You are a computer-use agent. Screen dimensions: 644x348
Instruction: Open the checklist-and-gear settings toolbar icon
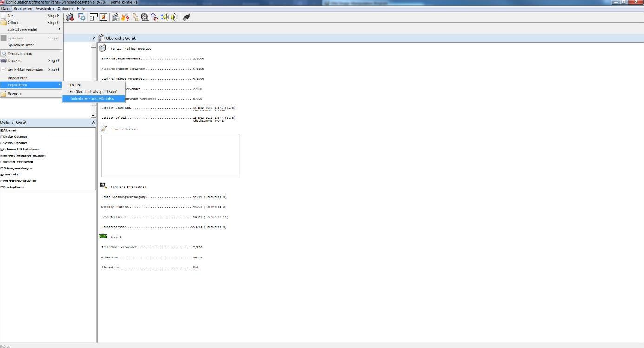coord(82,17)
